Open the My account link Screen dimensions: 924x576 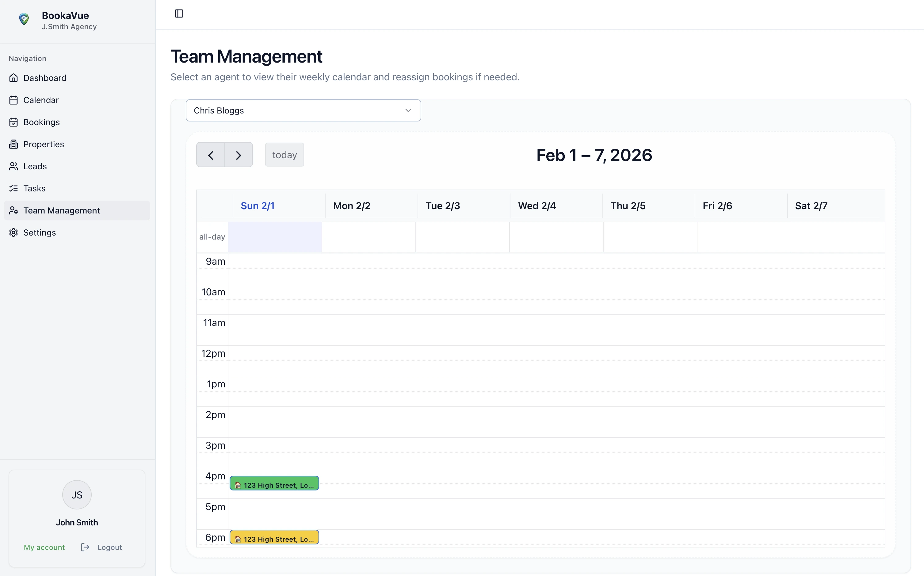click(44, 547)
